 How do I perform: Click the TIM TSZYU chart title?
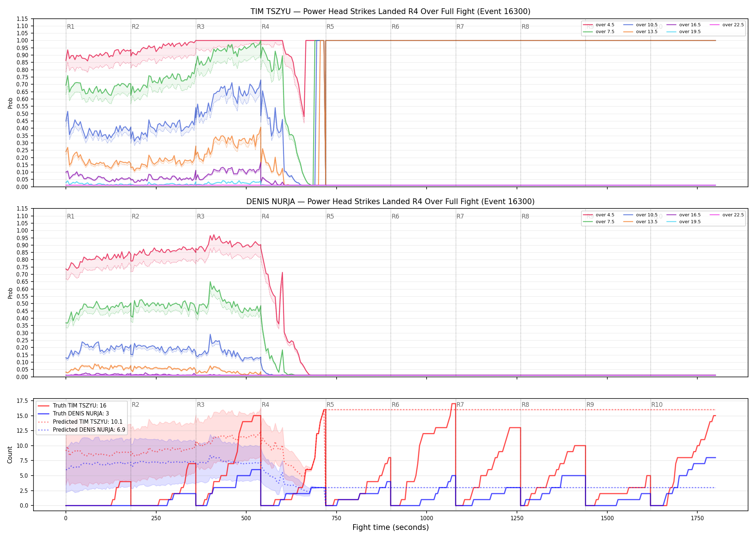tap(391, 12)
